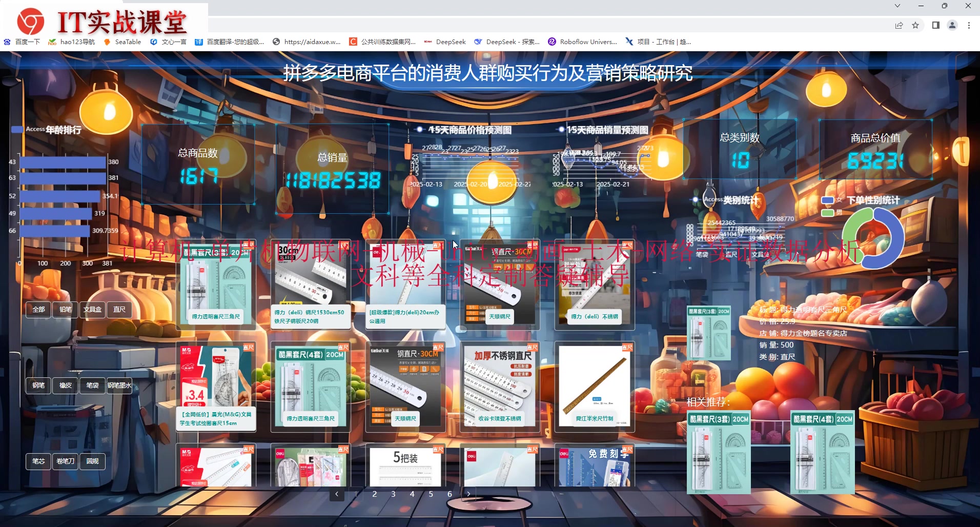Go to next page of products

[x=468, y=494]
